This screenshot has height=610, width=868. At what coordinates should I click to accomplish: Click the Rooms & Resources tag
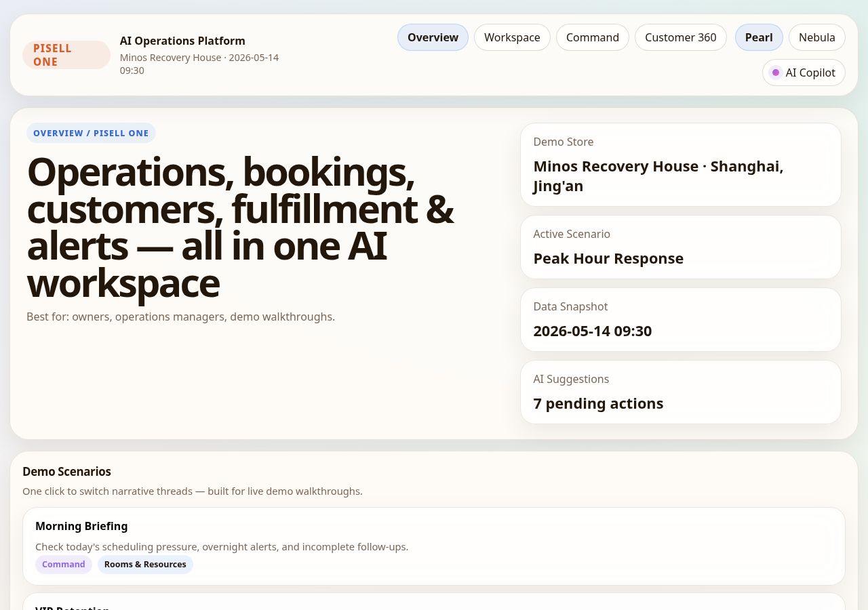145,565
